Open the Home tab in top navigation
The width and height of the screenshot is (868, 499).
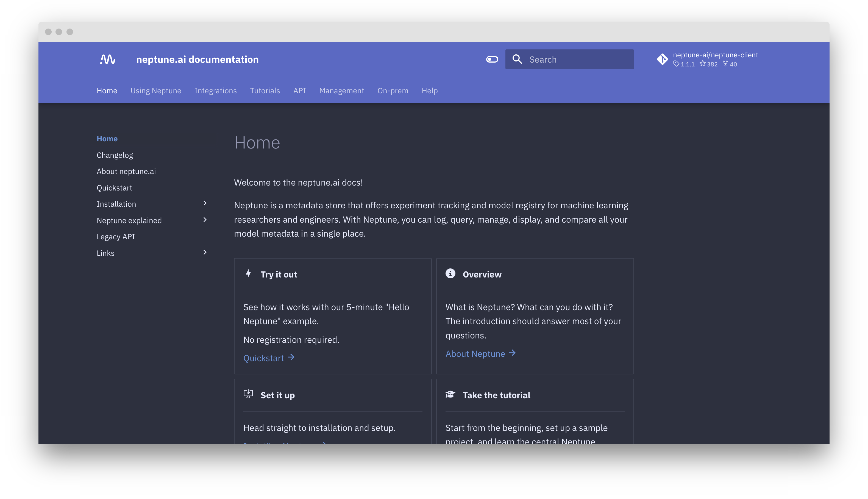point(107,91)
